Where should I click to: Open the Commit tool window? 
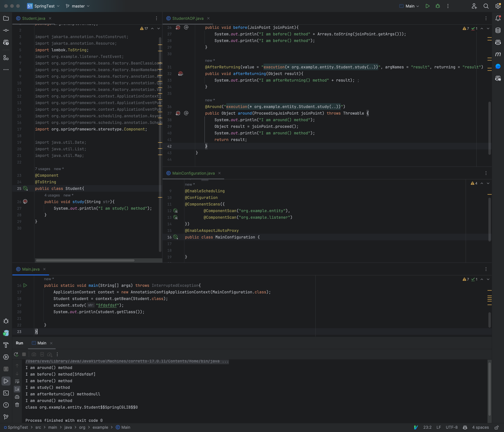(6, 30)
